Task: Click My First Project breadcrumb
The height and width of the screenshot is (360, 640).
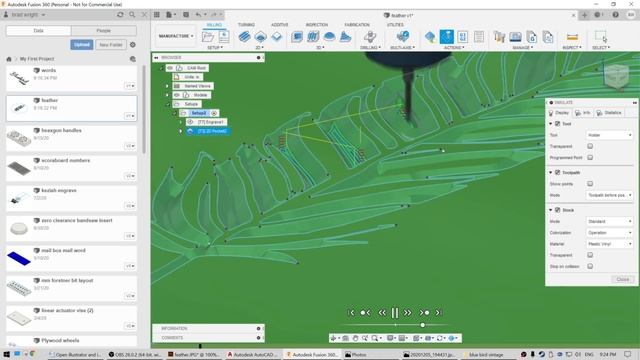Action: point(37,59)
